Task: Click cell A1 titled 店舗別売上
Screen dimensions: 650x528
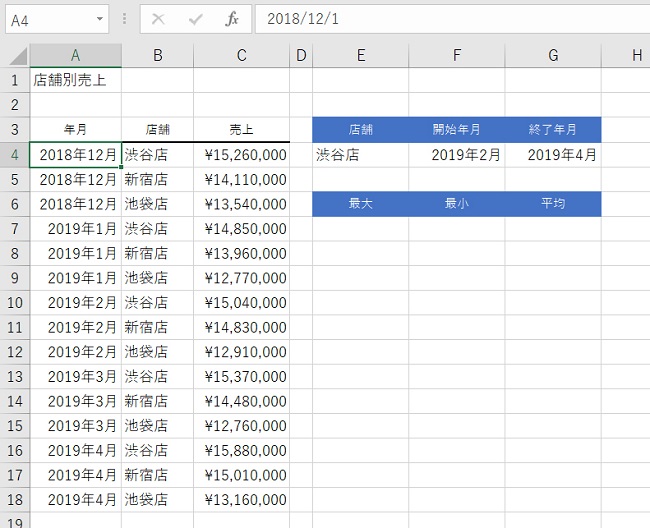Action: [75, 80]
